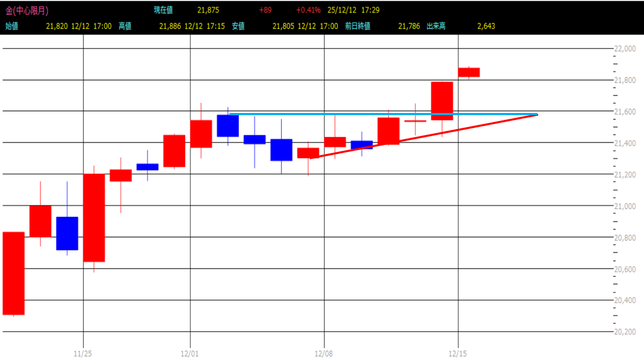Click the 11/25 date axis label
The height and width of the screenshot is (364, 644).
82,353
